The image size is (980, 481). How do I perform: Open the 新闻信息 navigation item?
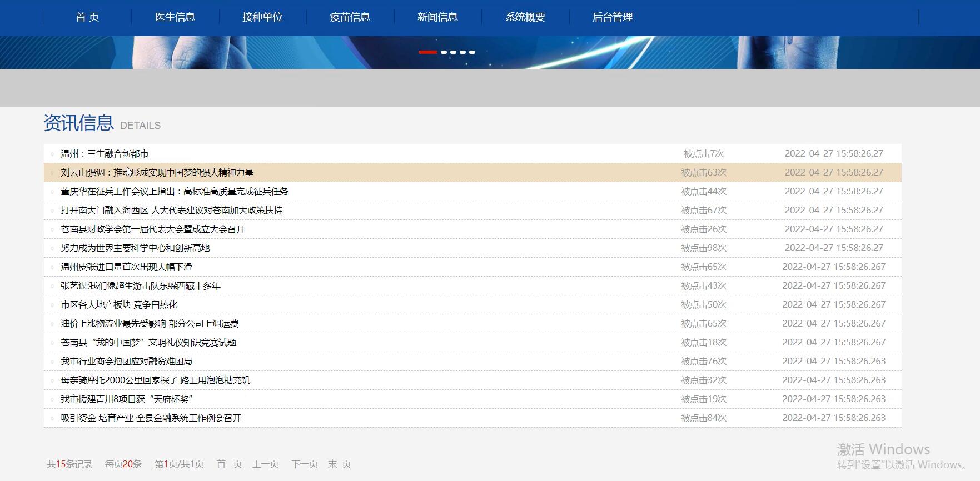[437, 17]
